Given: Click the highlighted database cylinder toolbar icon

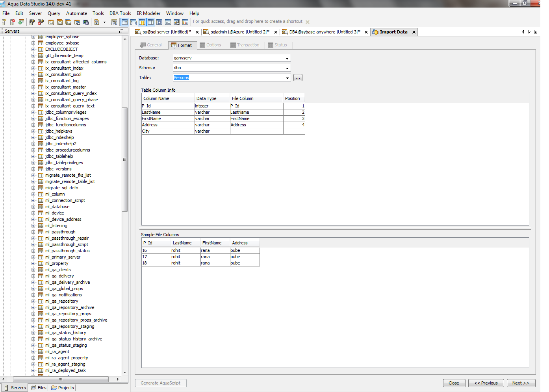Looking at the screenshot, I should pyautogui.click(x=142, y=22).
